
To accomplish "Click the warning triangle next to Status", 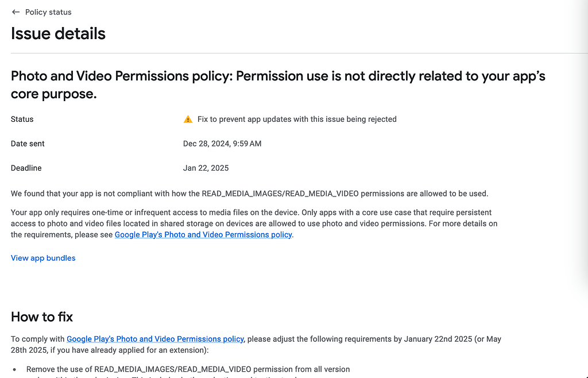I will (187, 119).
